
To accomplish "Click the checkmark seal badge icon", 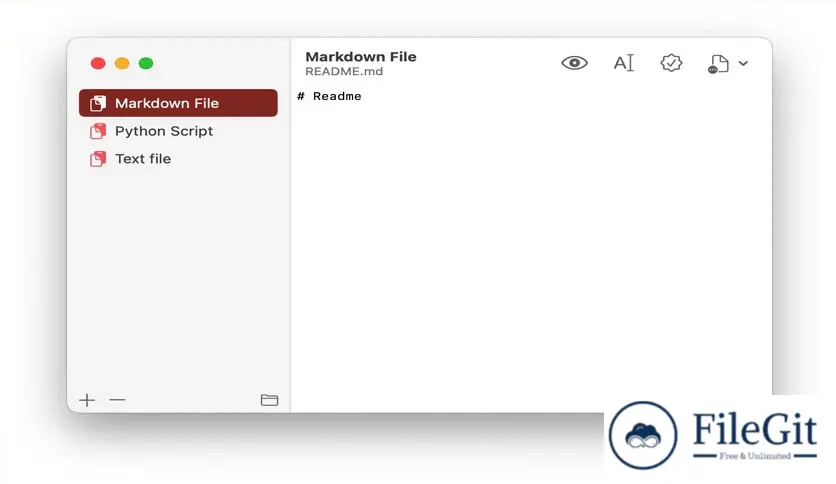I will pyautogui.click(x=671, y=63).
